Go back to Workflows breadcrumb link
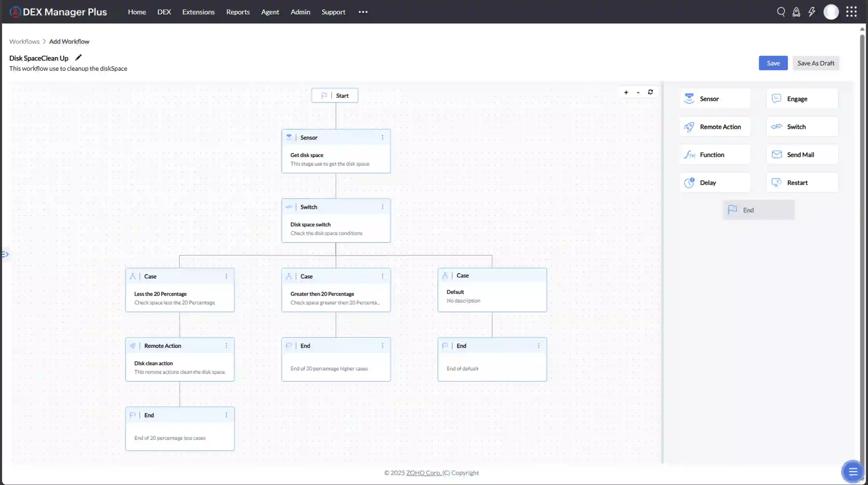Viewport: 868px width, 485px height. (x=24, y=41)
